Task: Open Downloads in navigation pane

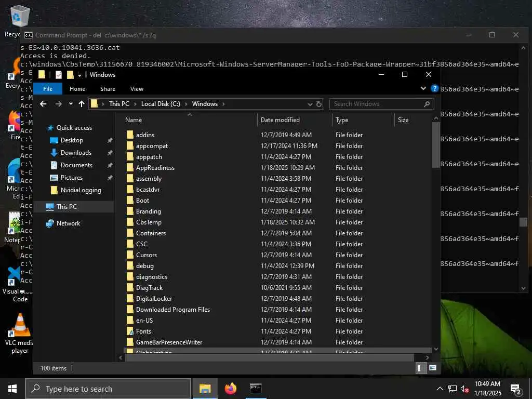Action: pos(76,153)
